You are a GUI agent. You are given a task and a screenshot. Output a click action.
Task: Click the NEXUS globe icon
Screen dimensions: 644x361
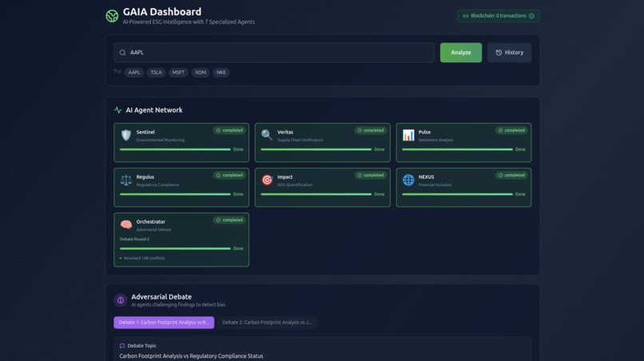(x=408, y=180)
